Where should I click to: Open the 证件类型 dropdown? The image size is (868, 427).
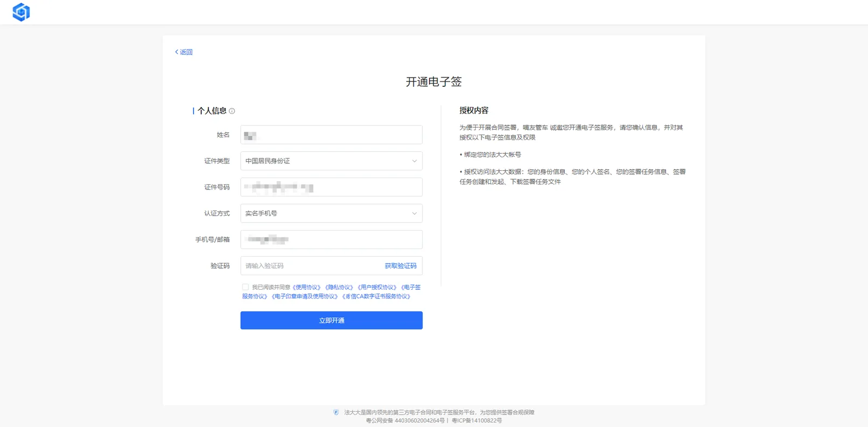pyautogui.click(x=331, y=161)
